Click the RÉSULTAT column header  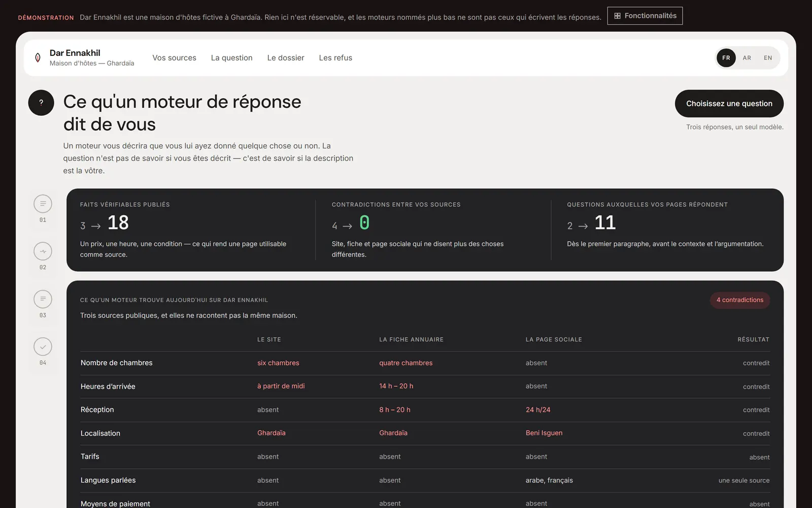(754, 339)
